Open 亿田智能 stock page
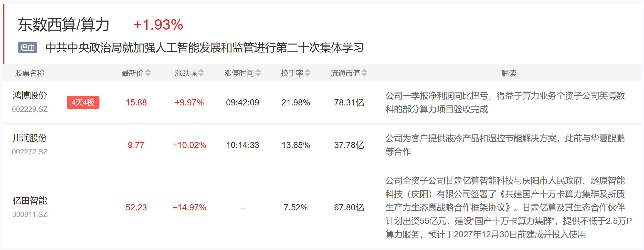 click(x=30, y=201)
